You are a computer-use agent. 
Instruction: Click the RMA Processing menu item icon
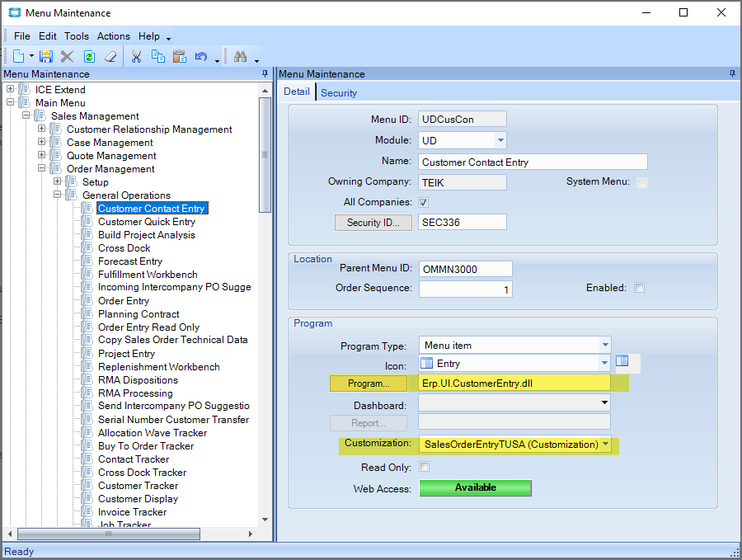coord(87,393)
